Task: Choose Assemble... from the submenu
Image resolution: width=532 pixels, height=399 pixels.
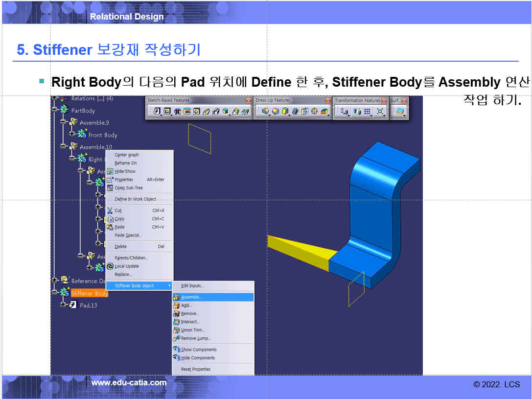Action: (191, 297)
